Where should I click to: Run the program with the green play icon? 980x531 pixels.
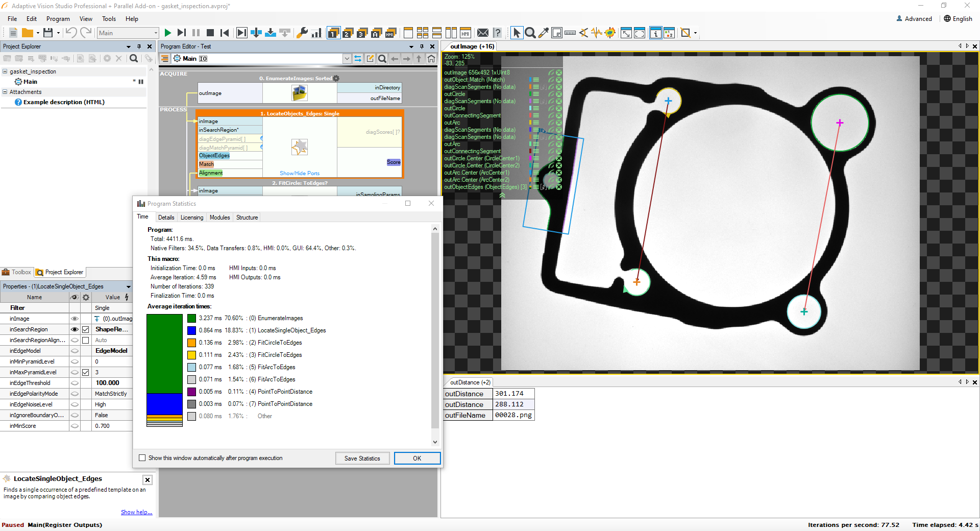tap(167, 33)
